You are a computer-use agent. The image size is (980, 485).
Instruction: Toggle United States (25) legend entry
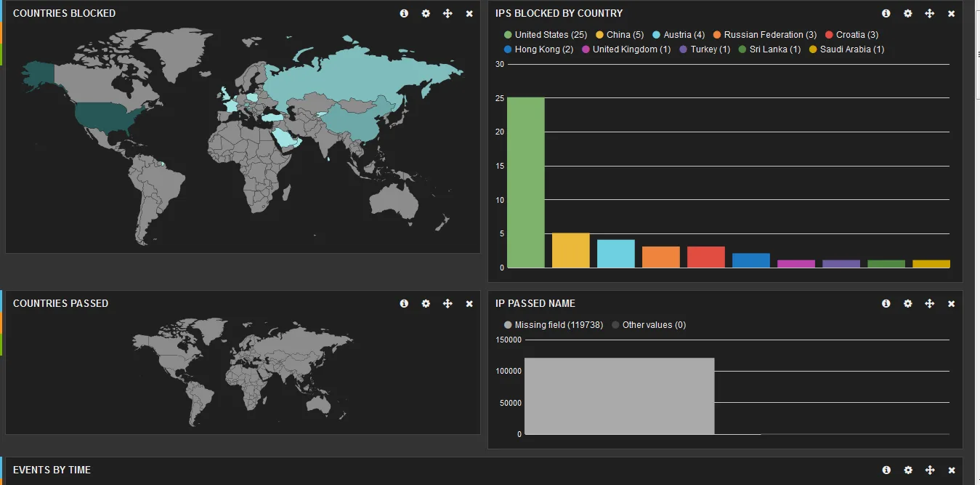click(546, 35)
